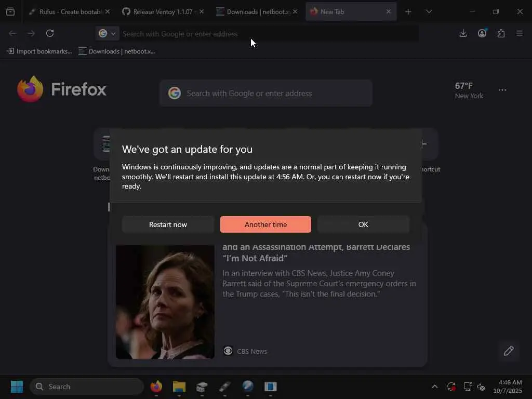Open Downloads | netboot.x bookmark
Image resolution: width=532 pixels, height=399 pixels.
click(117, 51)
